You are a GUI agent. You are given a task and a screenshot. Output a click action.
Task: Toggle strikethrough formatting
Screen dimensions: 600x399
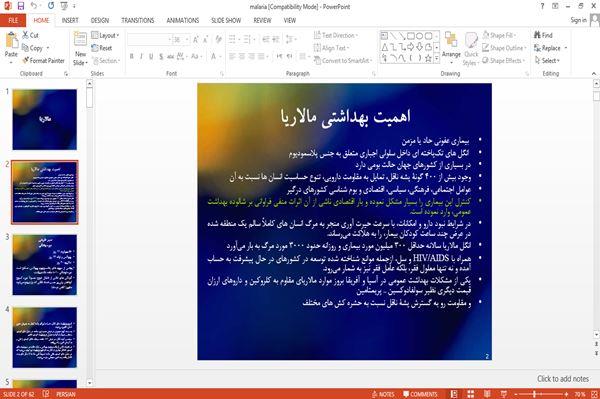(x=171, y=57)
